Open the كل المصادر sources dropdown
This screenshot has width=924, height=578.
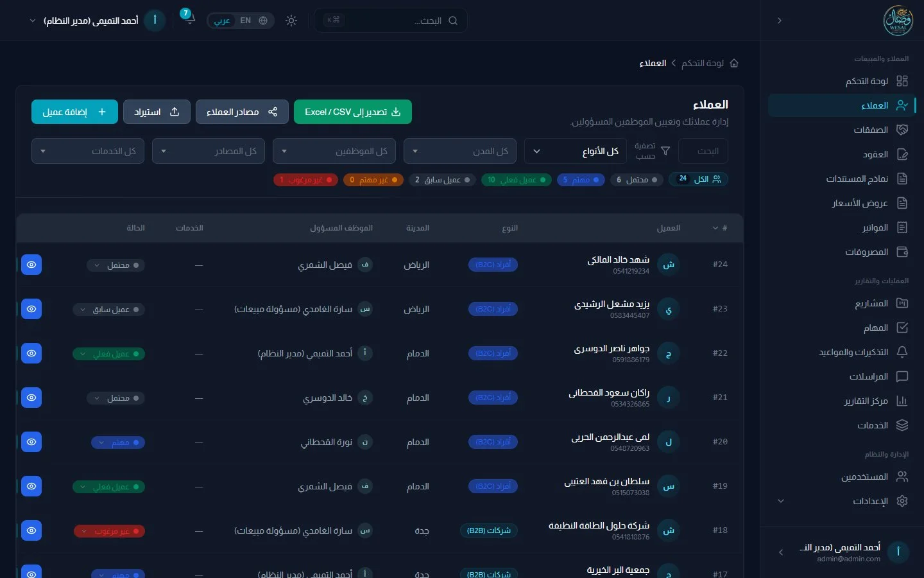point(209,151)
